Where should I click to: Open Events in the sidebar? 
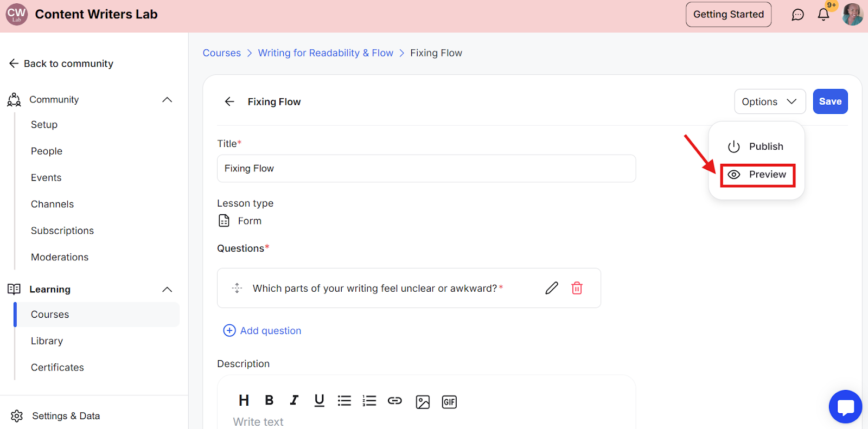[x=46, y=178]
